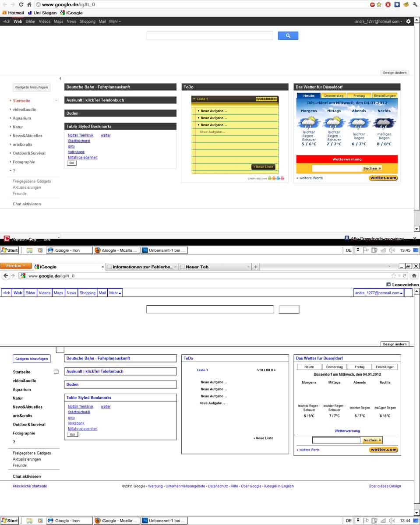Screen dimensions: 420x525
Task: Click Design ändern in Iron
Action: point(395,73)
